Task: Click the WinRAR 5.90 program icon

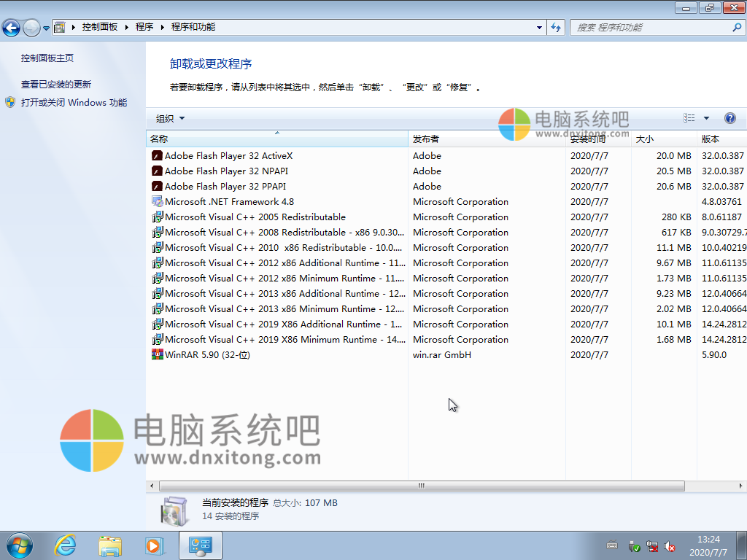Action: 156,354
